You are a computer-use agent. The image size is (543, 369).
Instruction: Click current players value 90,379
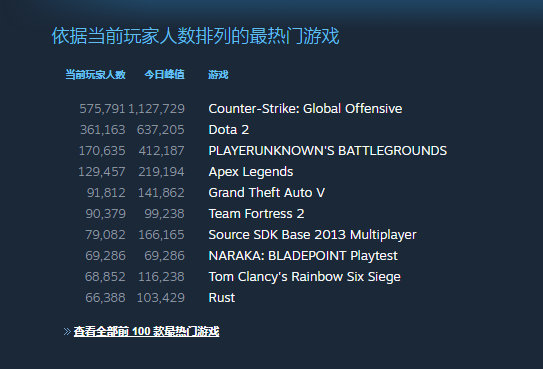click(105, 214)
